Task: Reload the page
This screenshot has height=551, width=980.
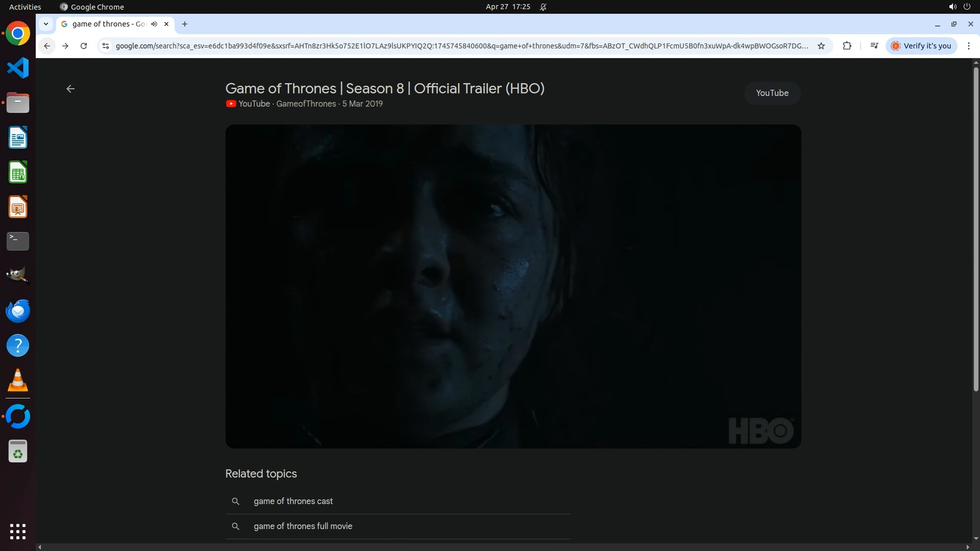Action: [84, 46]
